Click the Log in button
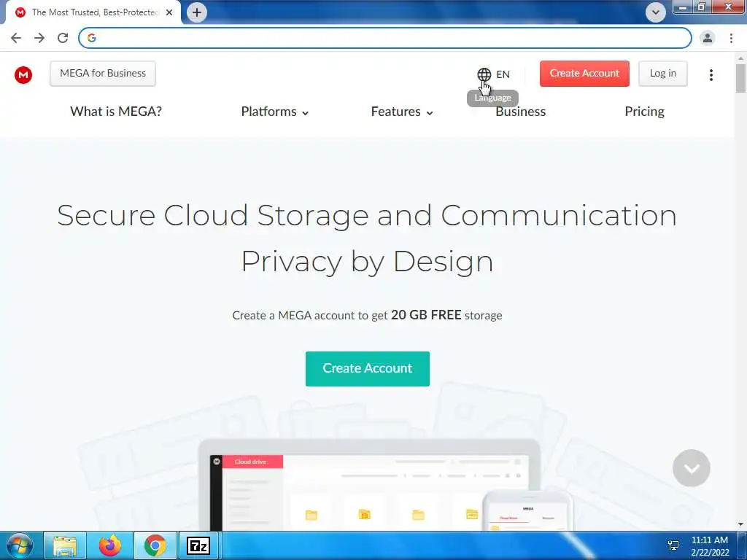This screenshot has height=560, width=747. click(x=662, y=74)
